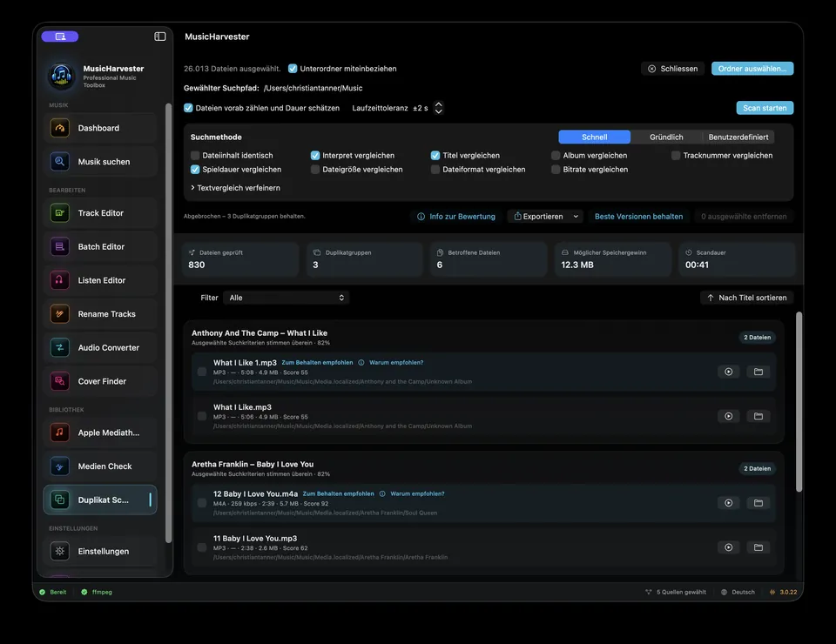Switch to Gründlich search method
The width and height of the screenshot is (836, 644).
(666, 137)
